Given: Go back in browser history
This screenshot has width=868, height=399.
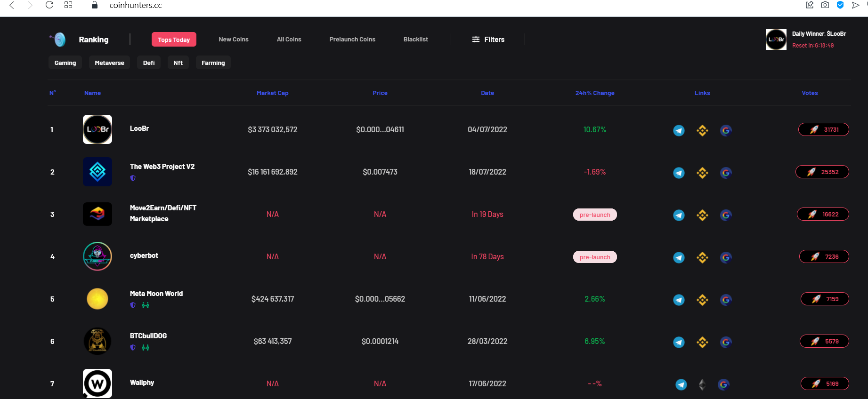Looking at the screenshot, I should click(x=12, y=5).
